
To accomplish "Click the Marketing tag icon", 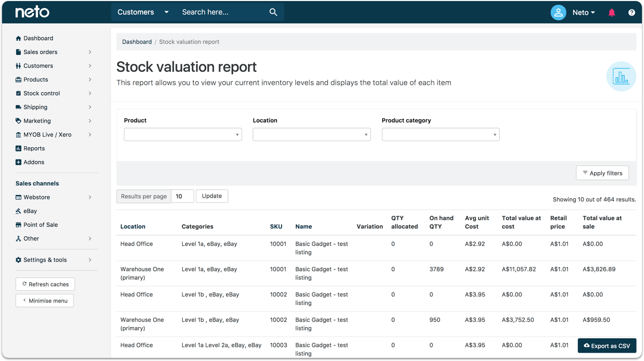I will point(18,121).
